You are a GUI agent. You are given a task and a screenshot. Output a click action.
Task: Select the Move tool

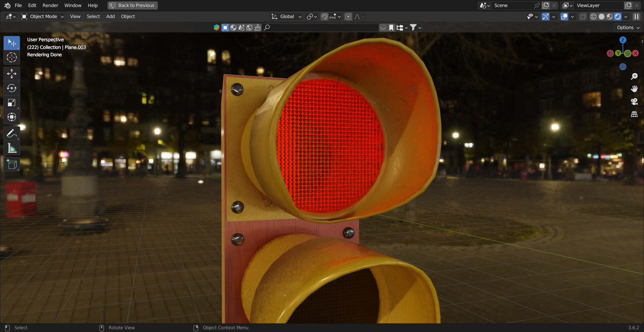point(12,74)
